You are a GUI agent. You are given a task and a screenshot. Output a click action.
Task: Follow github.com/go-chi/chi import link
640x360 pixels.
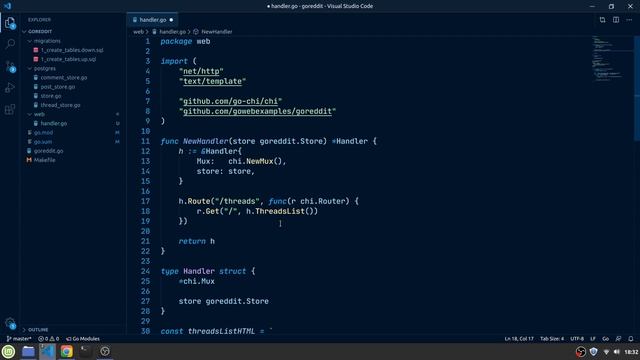231,101
